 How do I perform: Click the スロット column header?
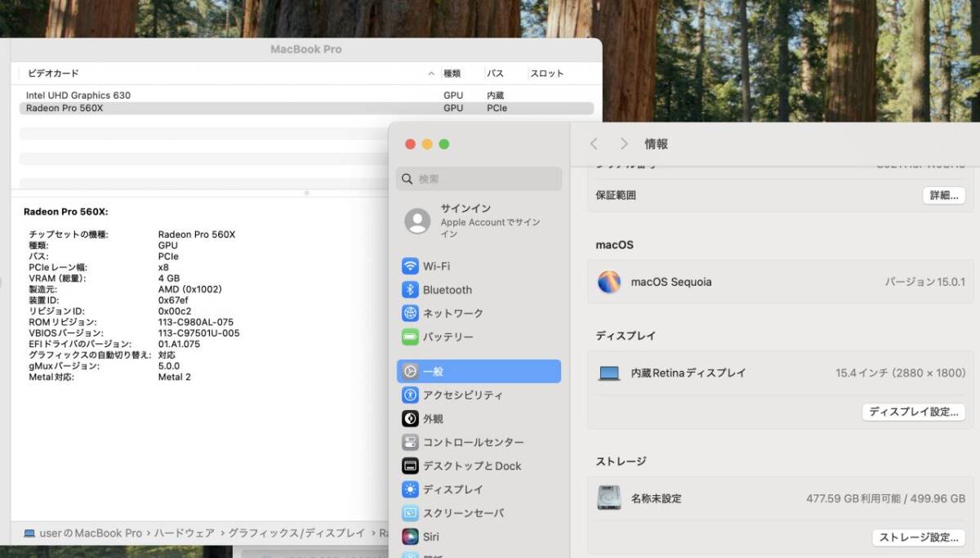coord(547,74)
